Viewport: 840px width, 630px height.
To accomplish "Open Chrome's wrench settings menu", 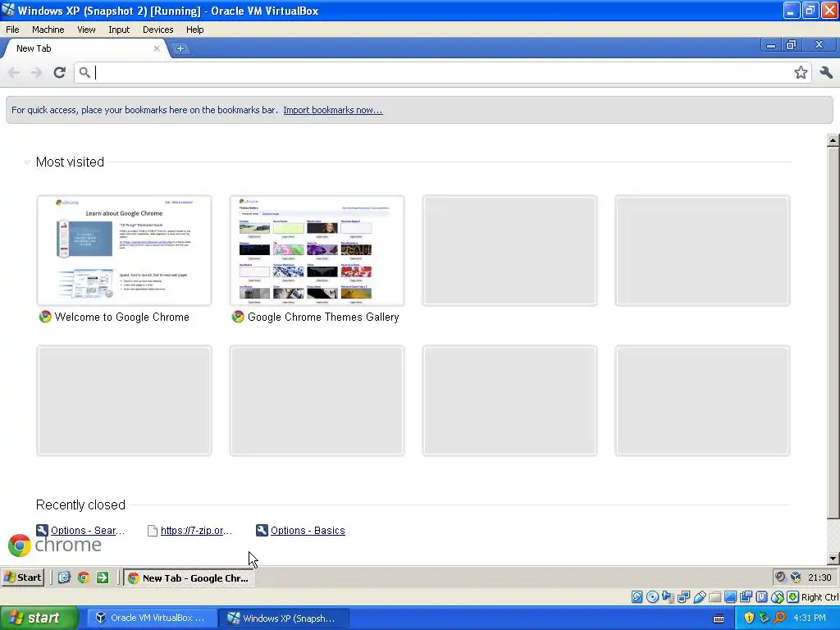I will point(826,72).
